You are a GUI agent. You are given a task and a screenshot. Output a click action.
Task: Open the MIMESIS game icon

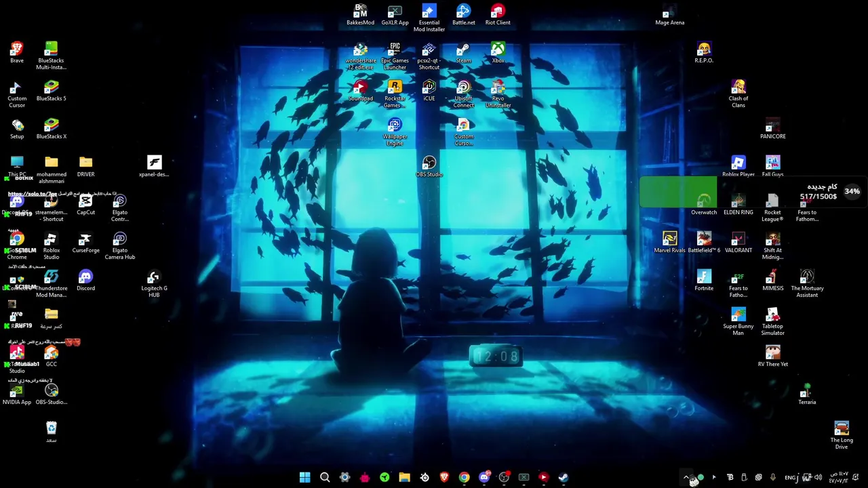pyautogui.click(x=772, y=281)
